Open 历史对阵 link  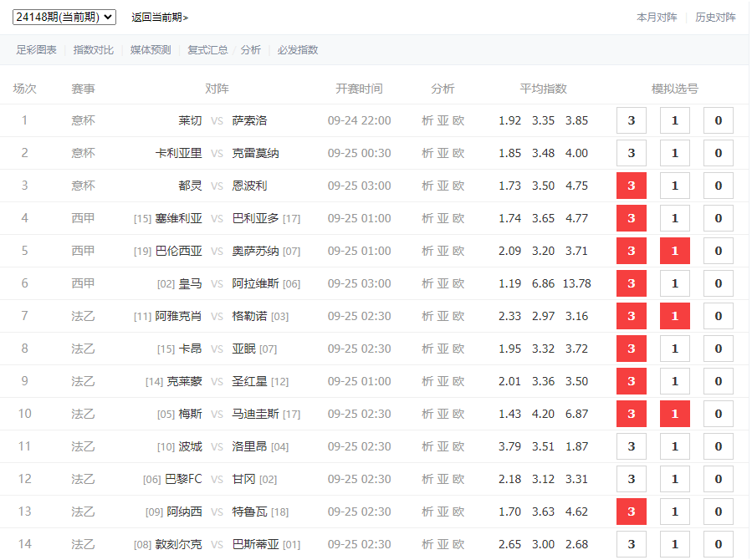[x=715, y=18]
